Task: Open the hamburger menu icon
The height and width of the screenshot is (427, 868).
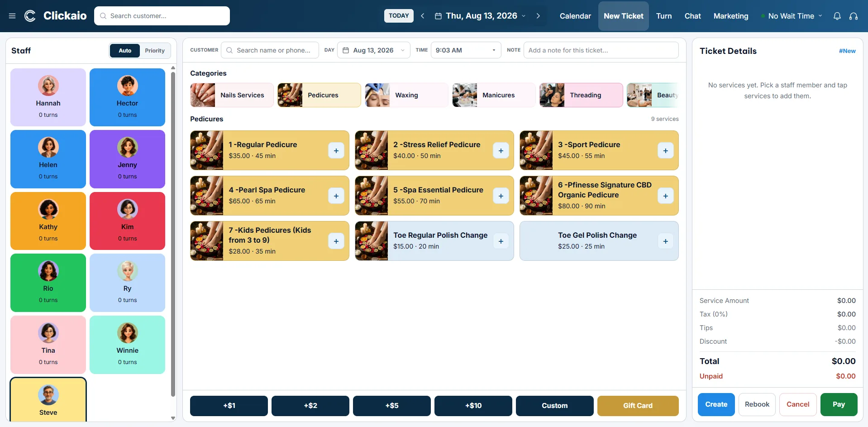Action: 12,16
